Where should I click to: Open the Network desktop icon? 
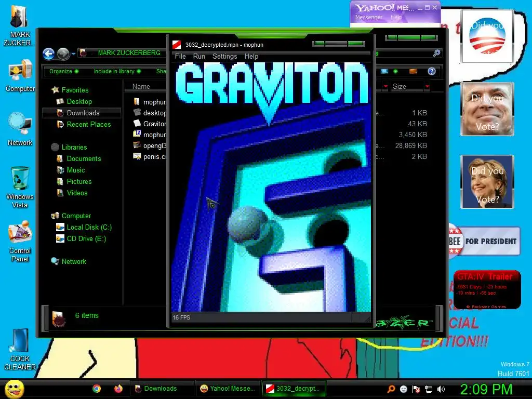tap(20, 129)
